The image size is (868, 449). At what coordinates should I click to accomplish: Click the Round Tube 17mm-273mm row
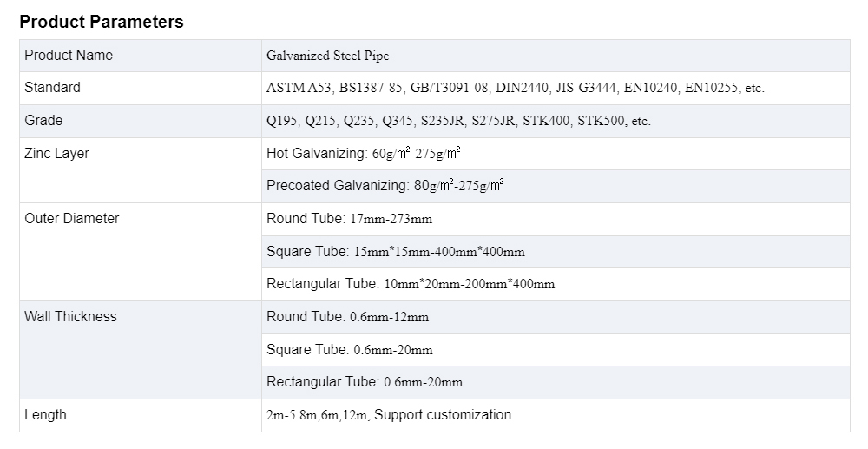[349, 219]
